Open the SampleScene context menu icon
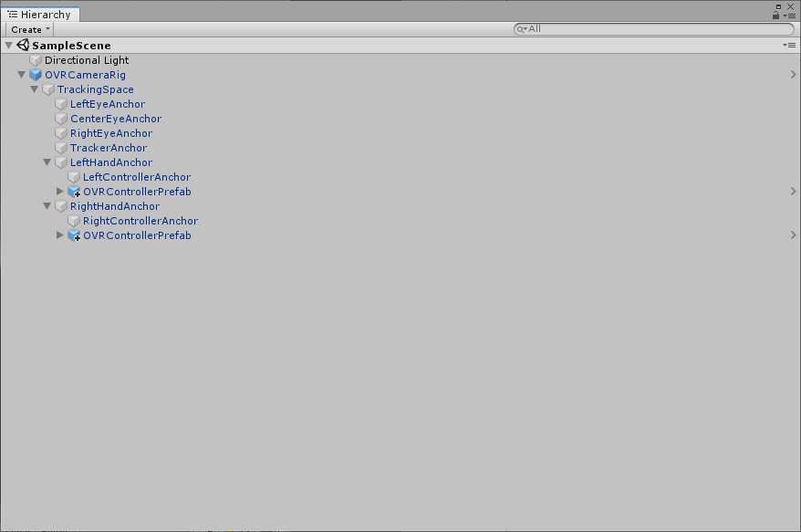This screenshot has width=801, height=532. [789, 45]
